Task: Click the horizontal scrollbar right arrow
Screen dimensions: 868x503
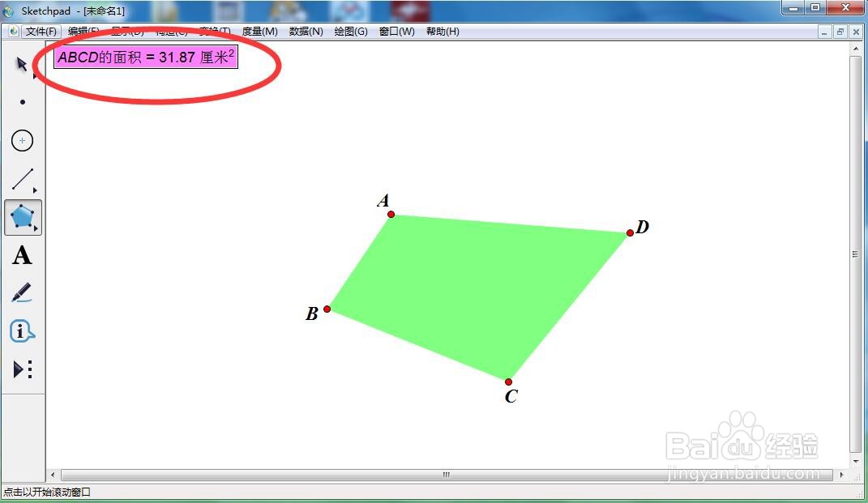Action: coord(841,475)
